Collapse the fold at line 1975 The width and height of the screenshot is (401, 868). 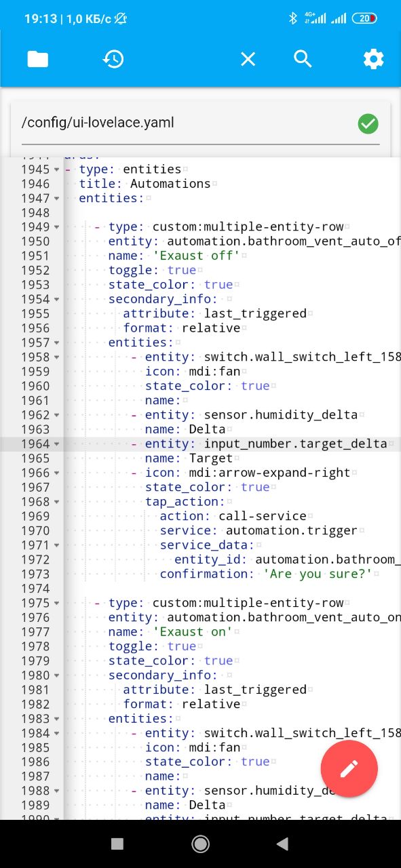coord(56,603)
